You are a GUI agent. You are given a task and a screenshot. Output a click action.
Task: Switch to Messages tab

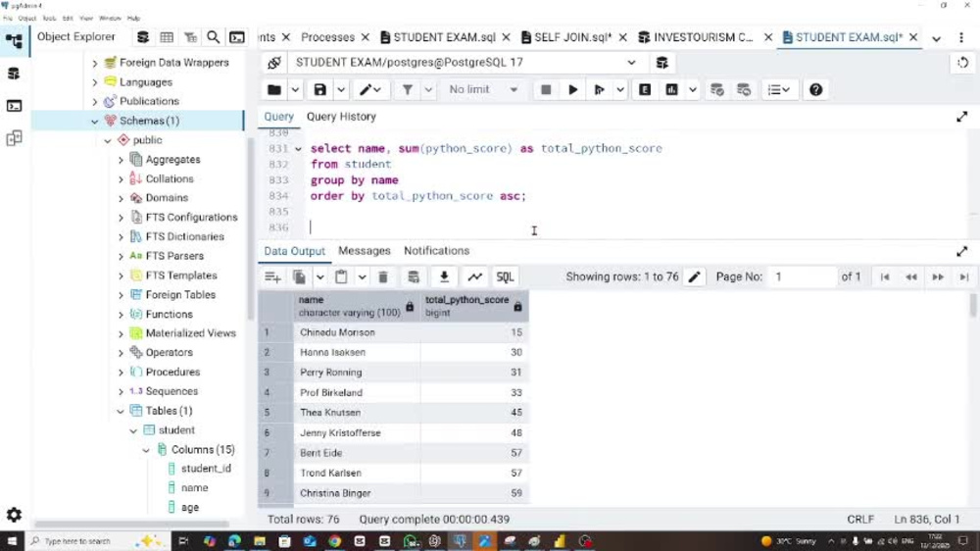click(365, 251)
